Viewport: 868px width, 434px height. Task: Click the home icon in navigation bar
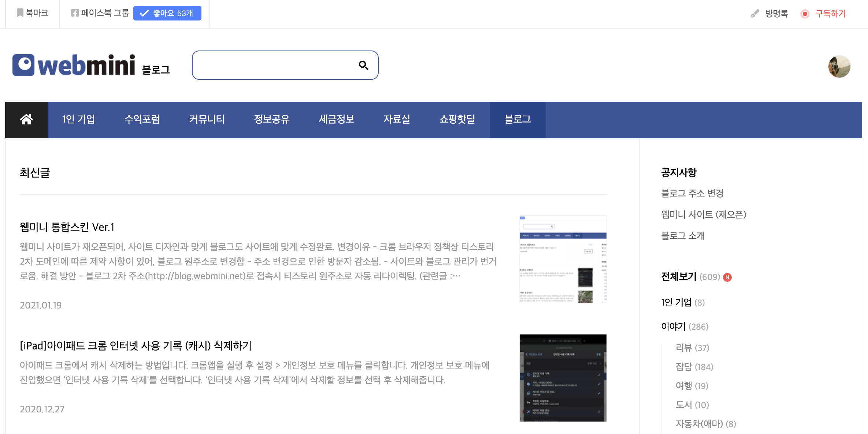[26, 119]
